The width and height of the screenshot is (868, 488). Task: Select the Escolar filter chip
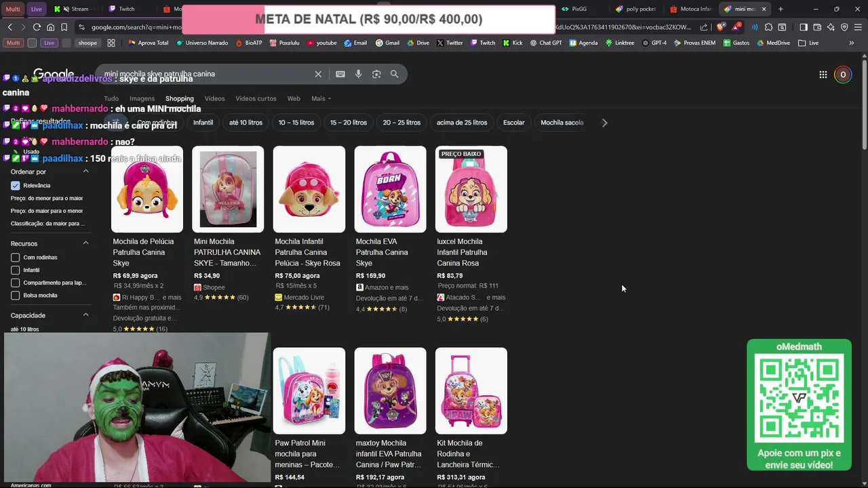514,123
